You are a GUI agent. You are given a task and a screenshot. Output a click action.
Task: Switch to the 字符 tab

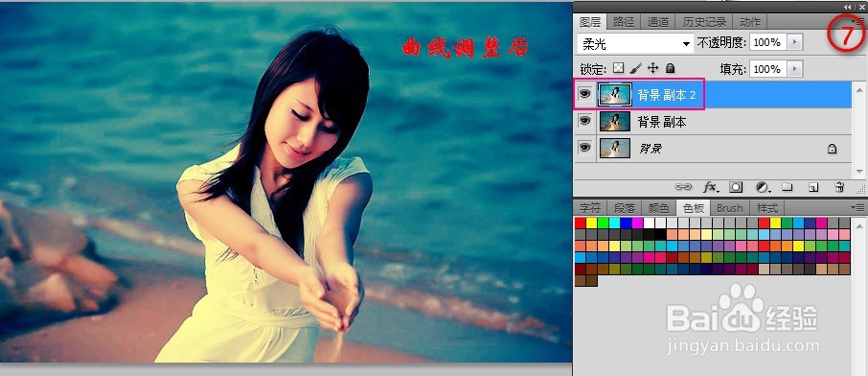tap(590, 208)
